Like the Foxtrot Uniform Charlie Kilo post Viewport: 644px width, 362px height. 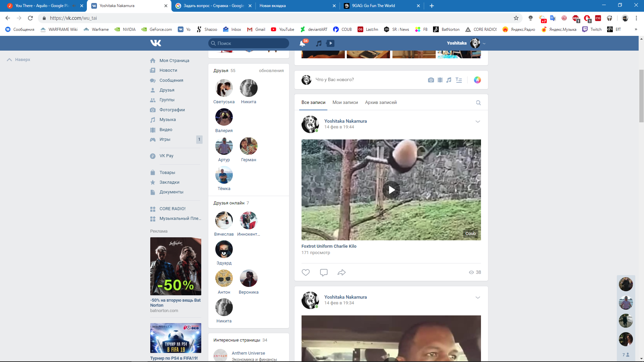(x=306, y=273)
